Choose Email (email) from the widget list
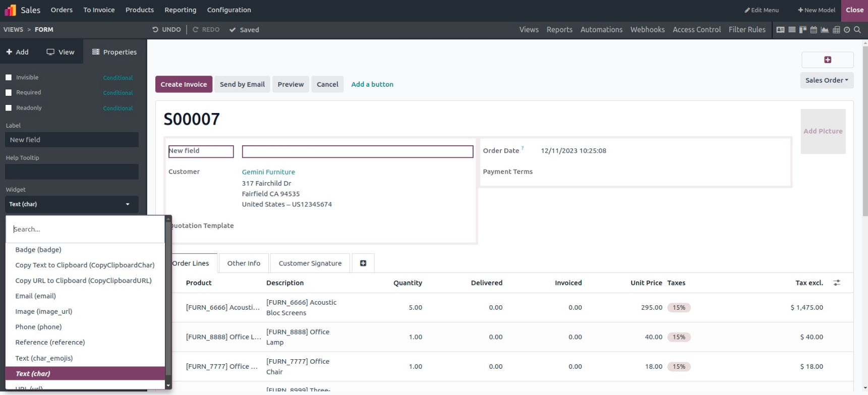This screenshot has height=395, width=868. point(35,296)
